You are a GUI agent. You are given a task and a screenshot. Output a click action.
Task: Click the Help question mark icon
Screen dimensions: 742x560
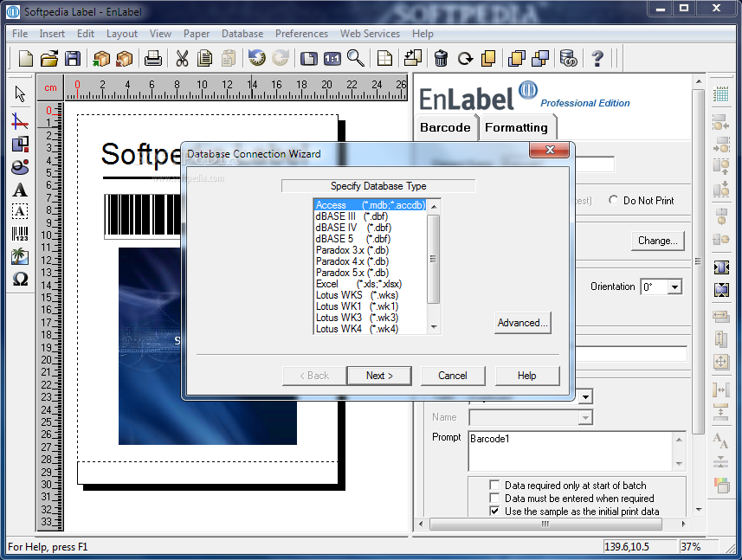(x=597, y=58)
